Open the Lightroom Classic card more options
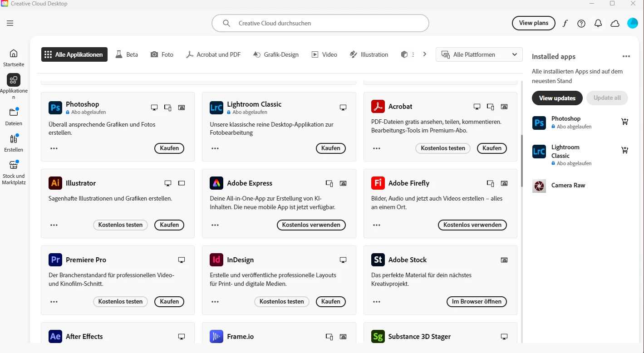This screenshot has width=644, height=353. [215, 148]
